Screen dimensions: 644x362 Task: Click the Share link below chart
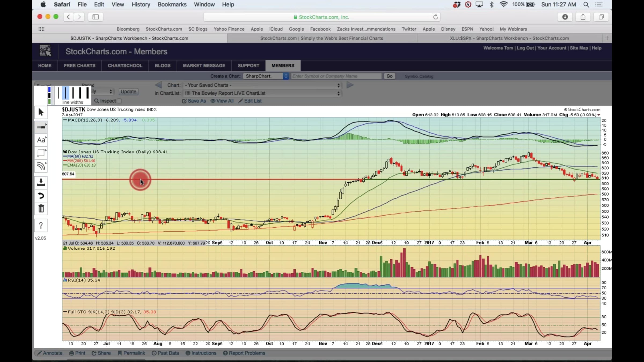click(x=101, y=353)
